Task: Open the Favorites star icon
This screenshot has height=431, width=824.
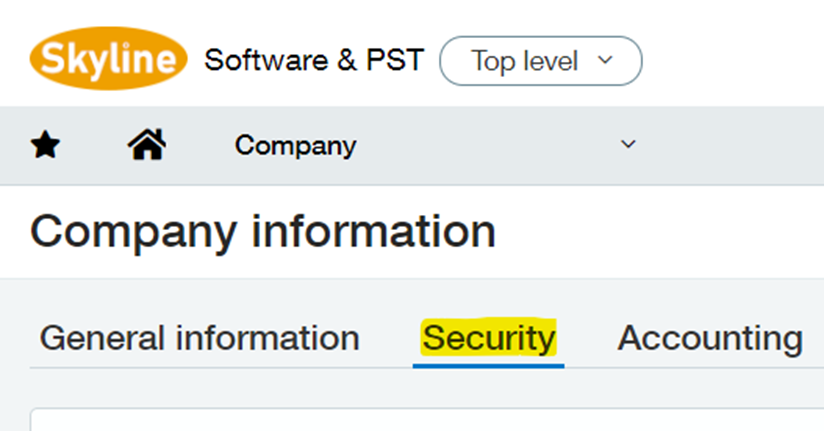Action: pos(45,146)
